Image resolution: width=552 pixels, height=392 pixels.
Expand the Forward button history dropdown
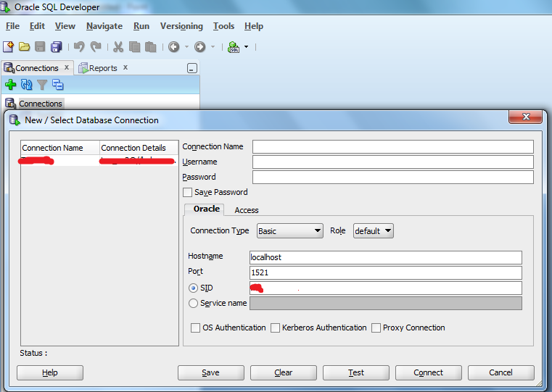point(213,47)
